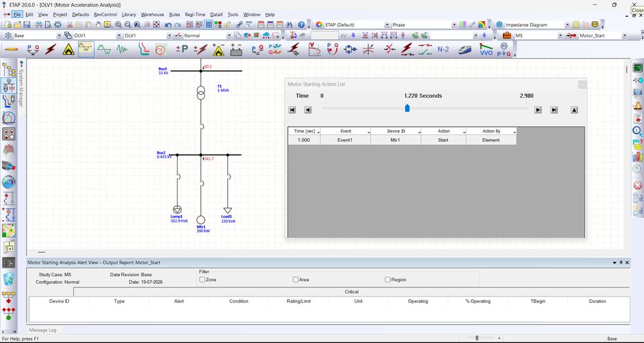Click the status bar zoom slider
644x343 pixels.
[x=477, y=338]
